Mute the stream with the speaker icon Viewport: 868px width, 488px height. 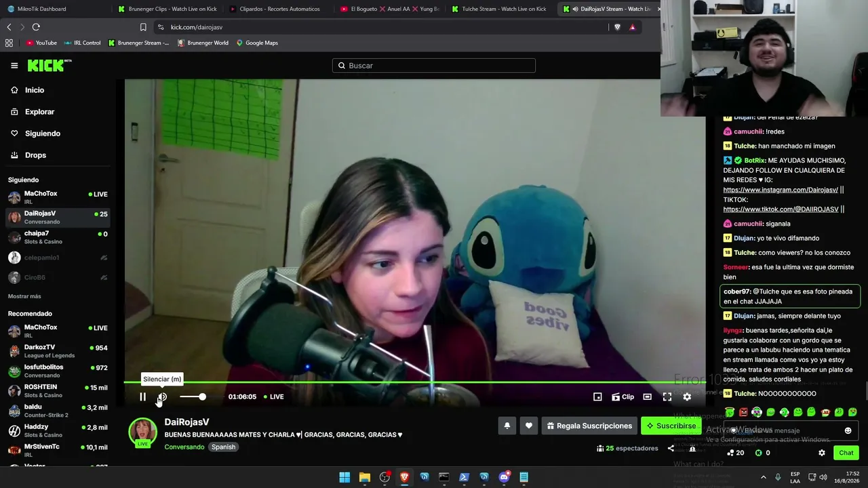point(162,396)
